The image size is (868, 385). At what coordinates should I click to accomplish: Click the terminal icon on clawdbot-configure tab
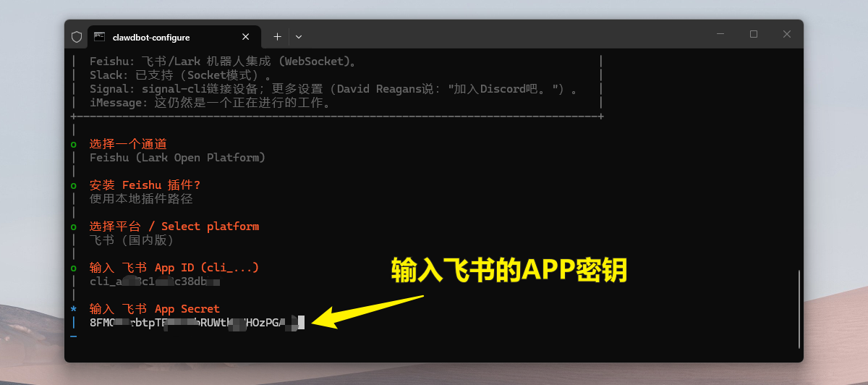coord(99,36)
